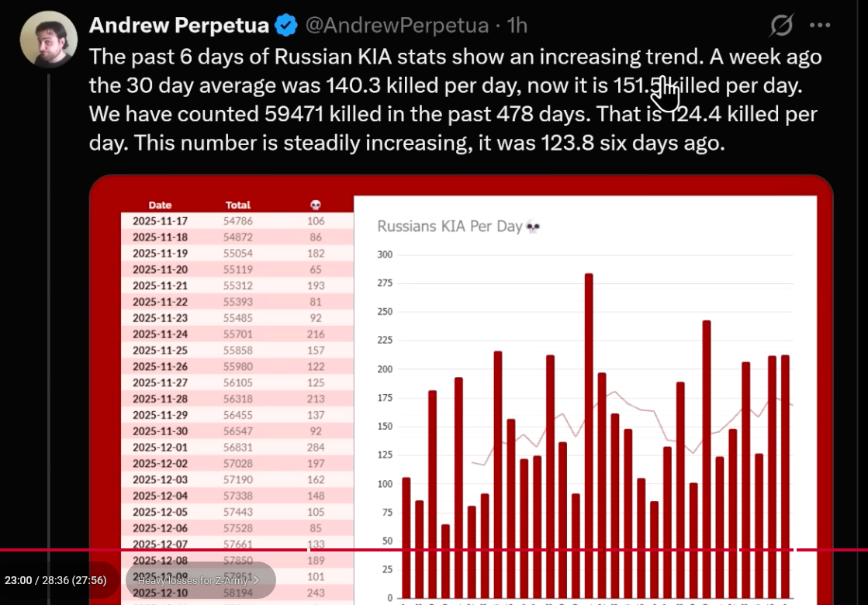Open the Andrew Perpetua display name link
The image size is (868, 605).
pyautogui.click(x=179, y=26)
